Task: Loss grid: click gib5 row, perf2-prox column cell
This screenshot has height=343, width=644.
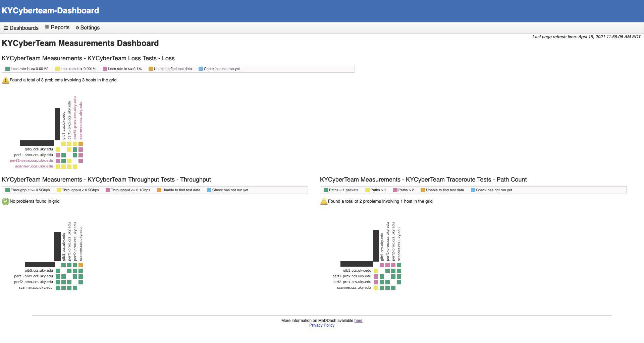Action: point(75,149)
